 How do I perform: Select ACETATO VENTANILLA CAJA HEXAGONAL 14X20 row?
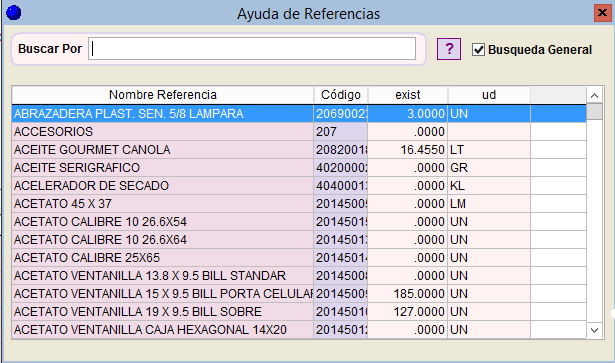click(299, 330)
